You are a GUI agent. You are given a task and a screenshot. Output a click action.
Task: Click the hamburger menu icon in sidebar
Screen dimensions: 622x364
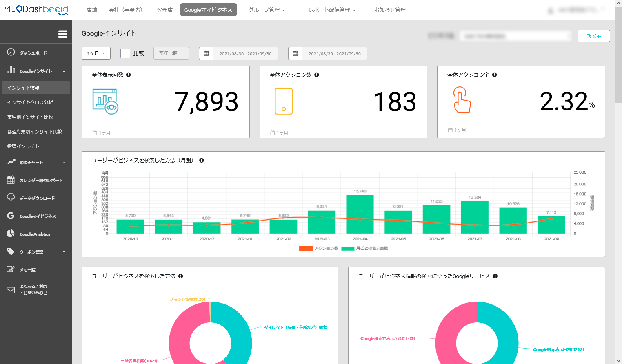point(62,34)
